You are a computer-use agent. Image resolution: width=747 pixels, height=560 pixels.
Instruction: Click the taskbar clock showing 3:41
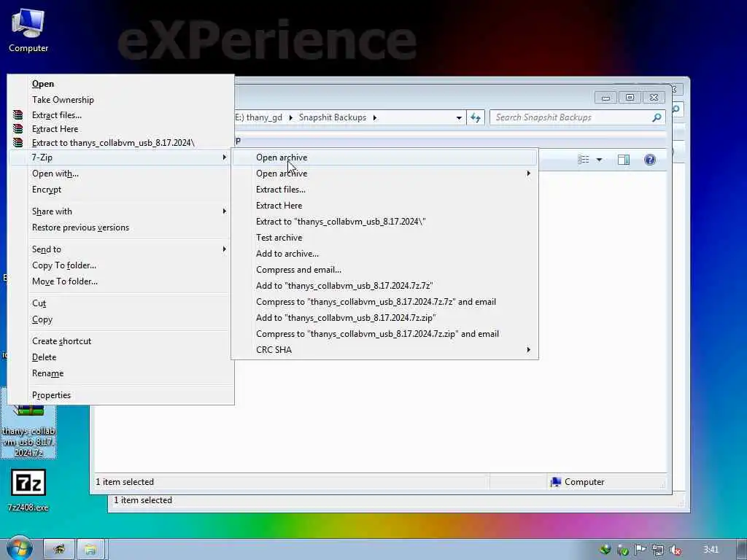pyautogui.click(x=711, y=550)
